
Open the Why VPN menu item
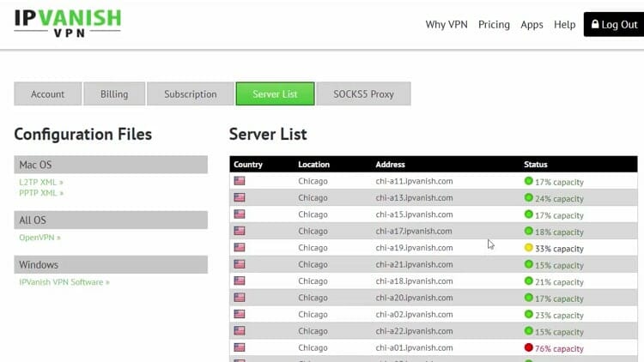[447, 25]
